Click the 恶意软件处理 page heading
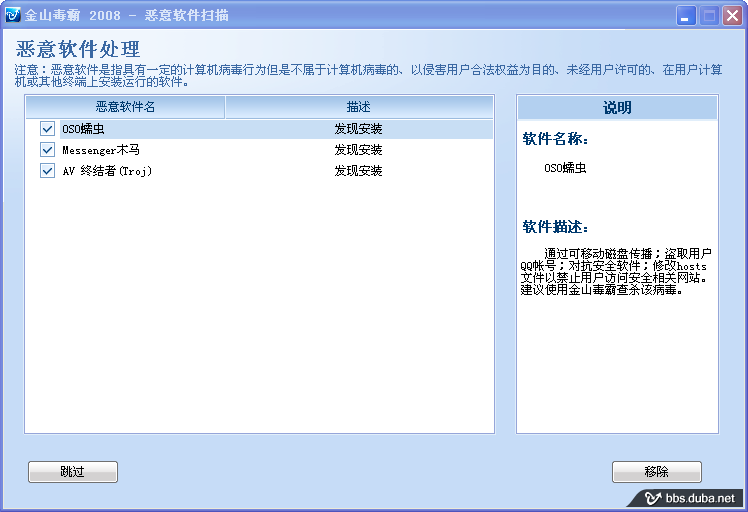This screenshot has width=748, height=512. pos(78,49)
